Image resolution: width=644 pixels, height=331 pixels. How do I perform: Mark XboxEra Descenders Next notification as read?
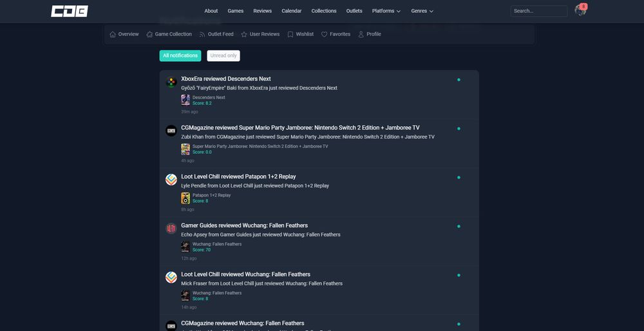[459, 80]
